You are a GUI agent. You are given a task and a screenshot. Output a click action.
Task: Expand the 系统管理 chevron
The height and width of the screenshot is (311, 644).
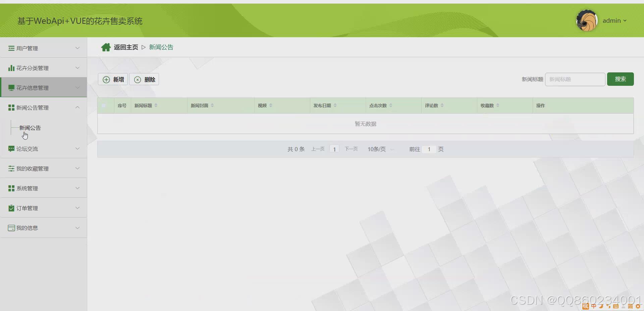coord(77,188)
